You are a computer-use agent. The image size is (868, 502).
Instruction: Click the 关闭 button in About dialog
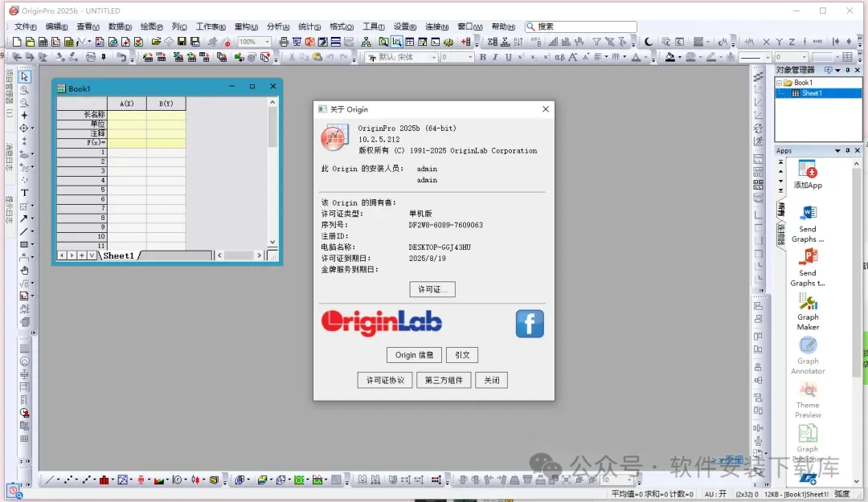click(x=492, y=380)
